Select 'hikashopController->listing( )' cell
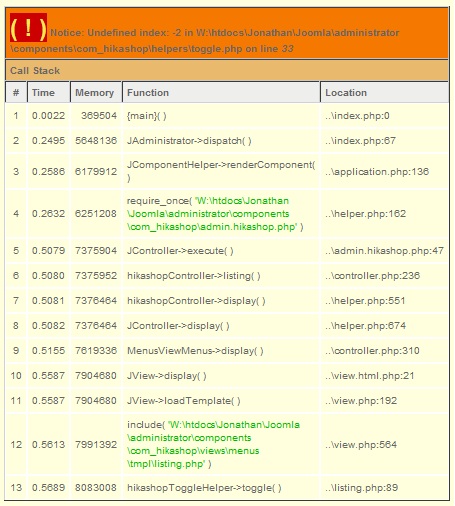This screenshot has height=506, width=455. pyautogui.click(x=194, y=276)
